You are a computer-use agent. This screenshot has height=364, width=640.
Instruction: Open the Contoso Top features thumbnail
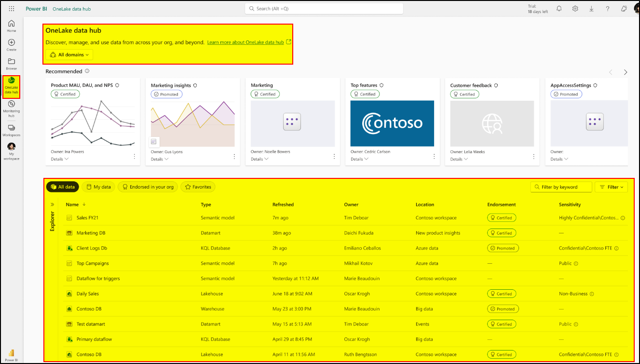pyautogui.click(x=392, y=123)
